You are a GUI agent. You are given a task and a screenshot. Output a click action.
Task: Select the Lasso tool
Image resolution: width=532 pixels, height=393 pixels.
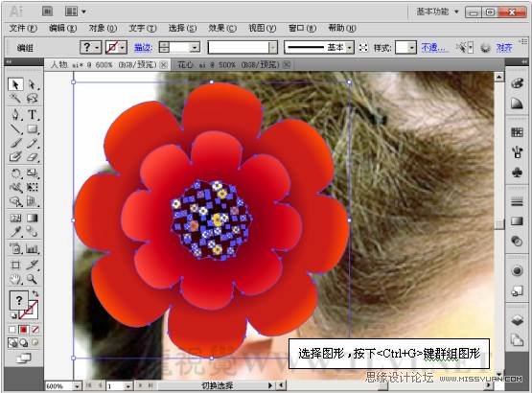pyautogui.click(x=33, y=99)
